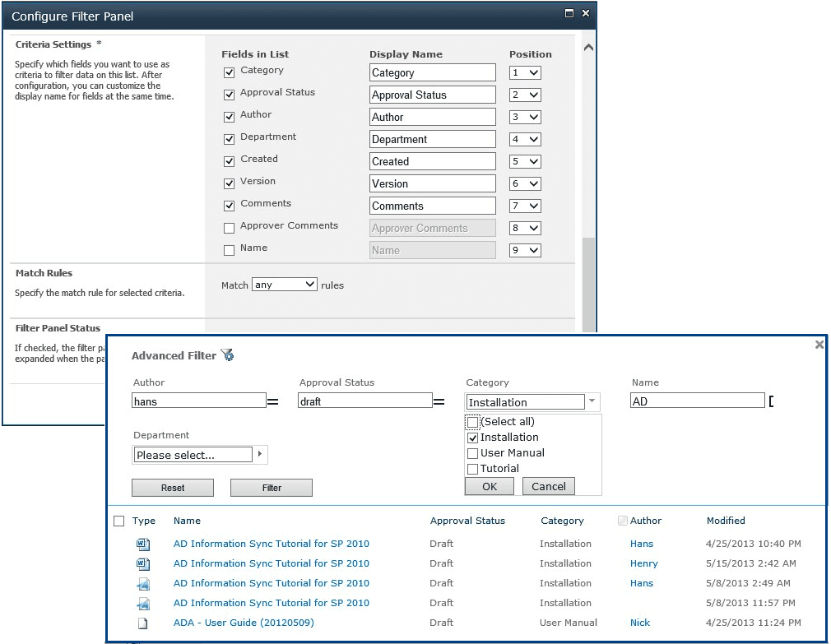This screenshot has height=644, width=831.
Task: Open position dropdown for Author
Action: coord(525,117)
